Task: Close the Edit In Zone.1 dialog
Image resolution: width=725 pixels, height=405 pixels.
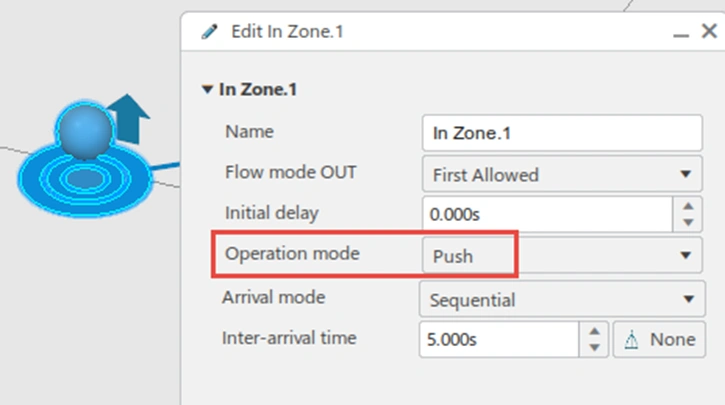Action: (x=707, y=31)
